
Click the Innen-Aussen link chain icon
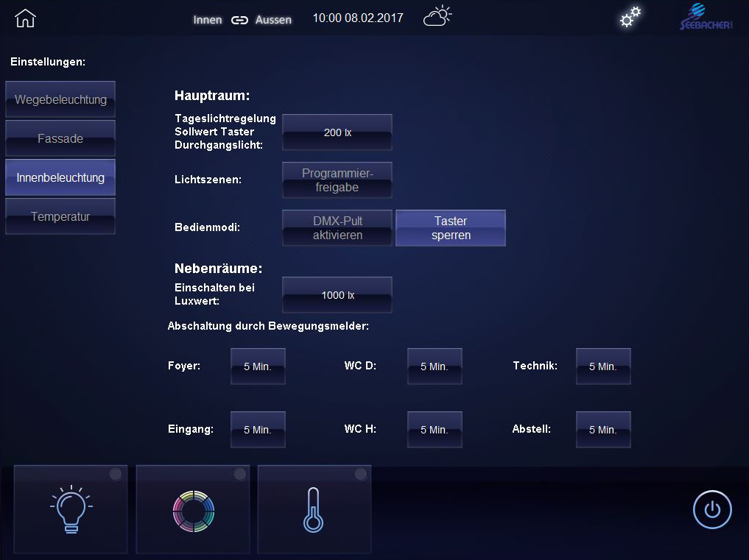(x=239, y=20)
